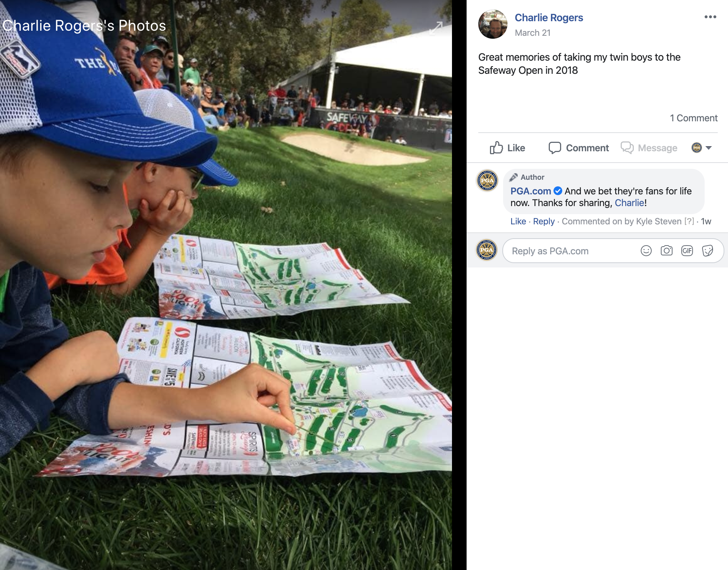The height and width of the screenshot is (570, 728).
Task: Click the Charlie mention in comment
Action: click(x=629, y=203)
